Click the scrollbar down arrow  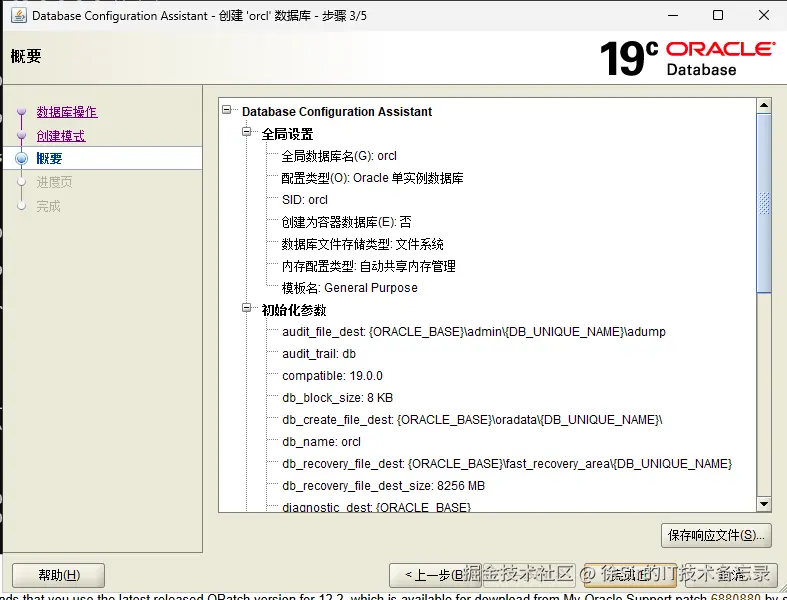764,504
